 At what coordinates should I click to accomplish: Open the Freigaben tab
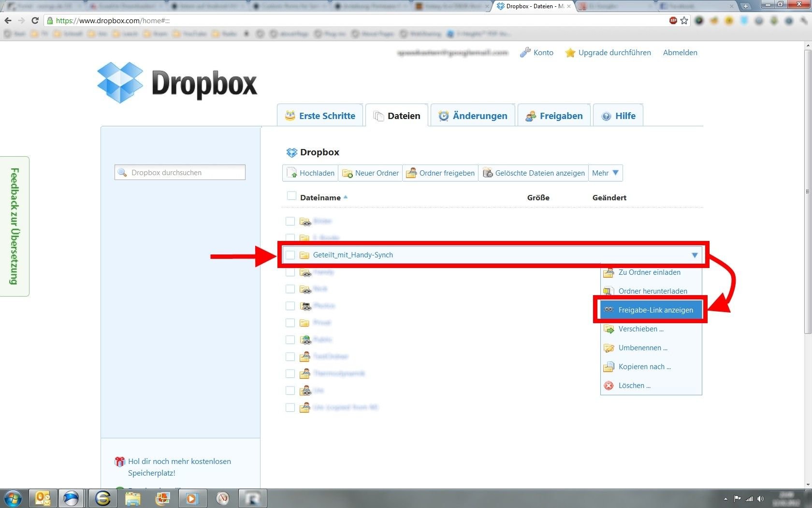(554, 116)
